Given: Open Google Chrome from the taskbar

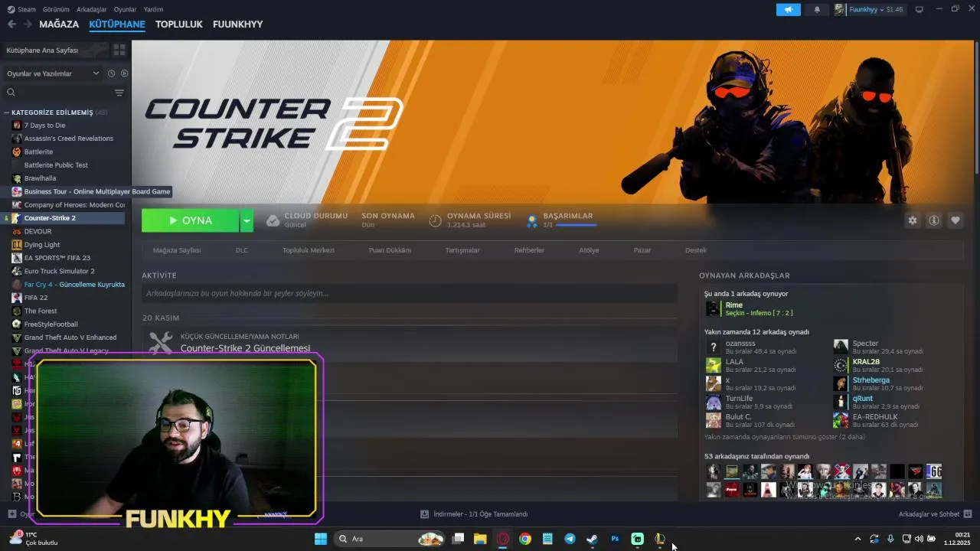Looking at the screenshot, I should (x=524, y=539).
